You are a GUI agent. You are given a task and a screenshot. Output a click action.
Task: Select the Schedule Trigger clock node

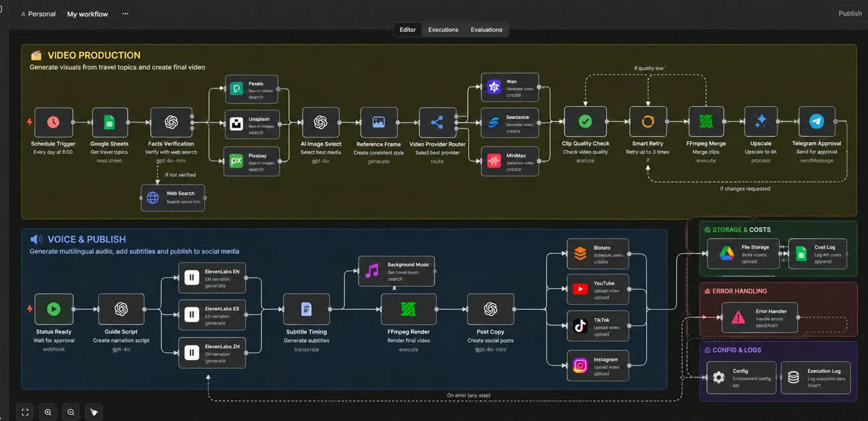pos(53,122)
